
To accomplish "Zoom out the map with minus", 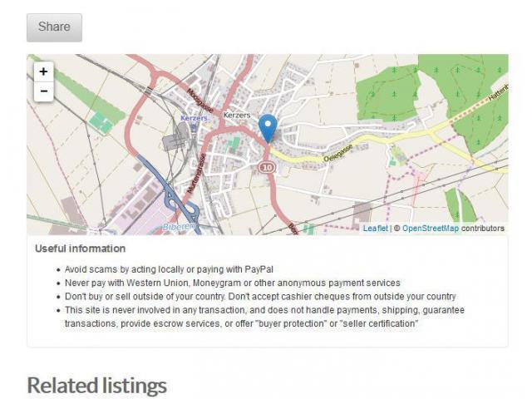I will tap(43, 91).
